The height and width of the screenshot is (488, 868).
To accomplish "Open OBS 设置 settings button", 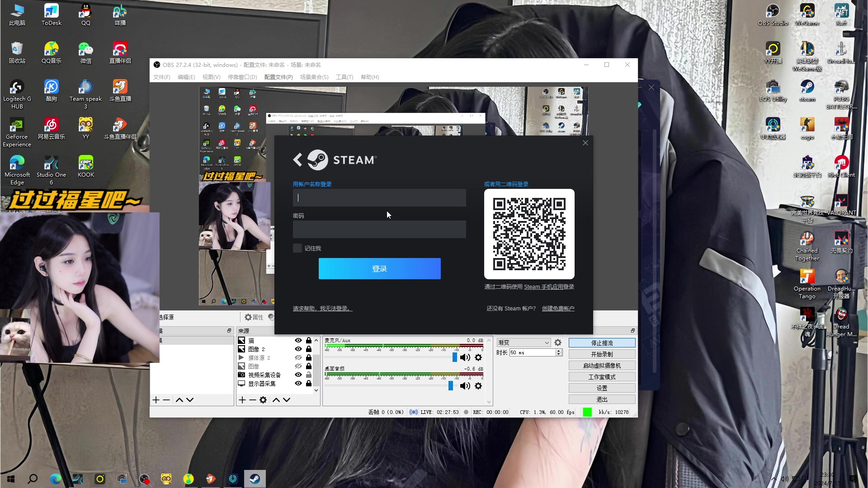I will (602, 388).
